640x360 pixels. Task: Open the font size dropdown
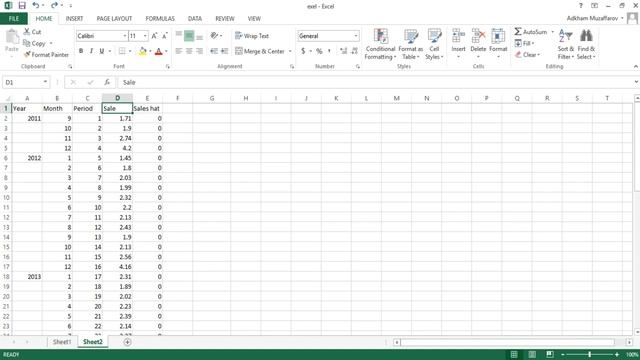145,36
